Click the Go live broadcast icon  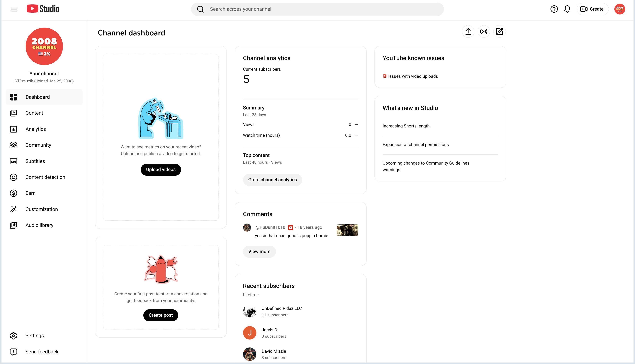tap(484, 32)
